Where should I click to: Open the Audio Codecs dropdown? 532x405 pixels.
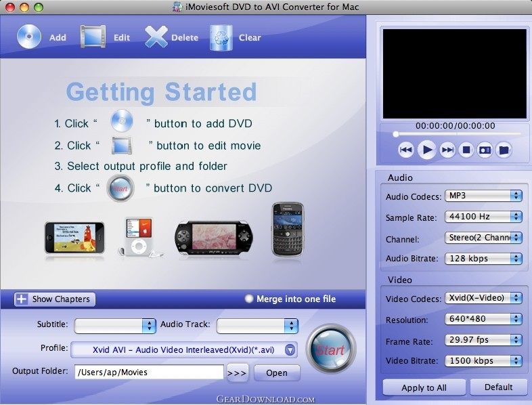pos(483,196)
